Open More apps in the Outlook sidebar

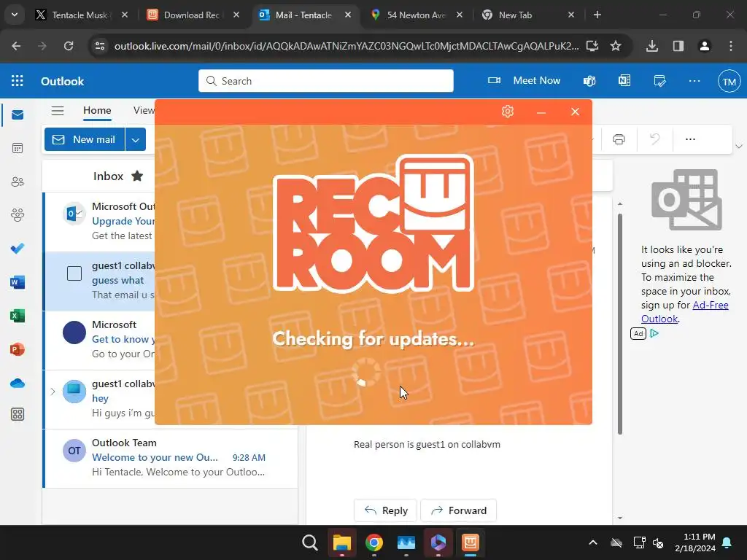[x=18, y=414]
